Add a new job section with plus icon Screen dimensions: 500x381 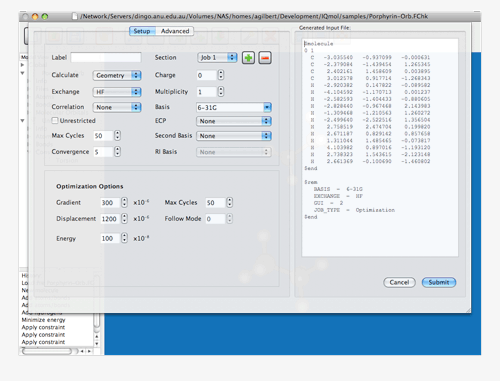click(248, 58)
